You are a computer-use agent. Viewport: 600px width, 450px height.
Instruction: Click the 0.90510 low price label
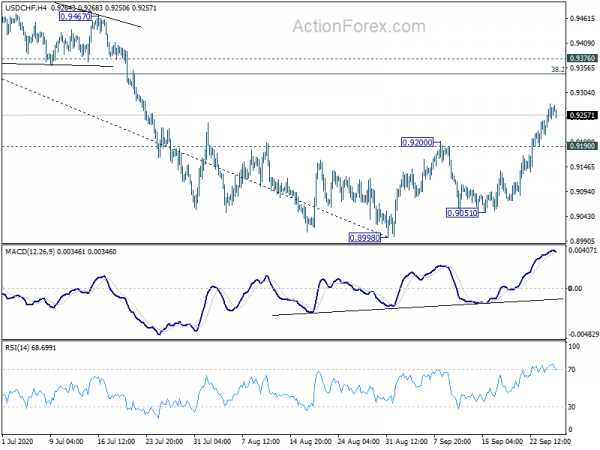tap(462, 213)
